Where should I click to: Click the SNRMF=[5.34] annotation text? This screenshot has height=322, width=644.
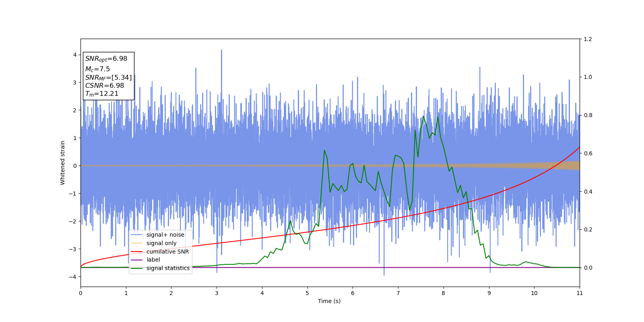[x=108, y=78]
